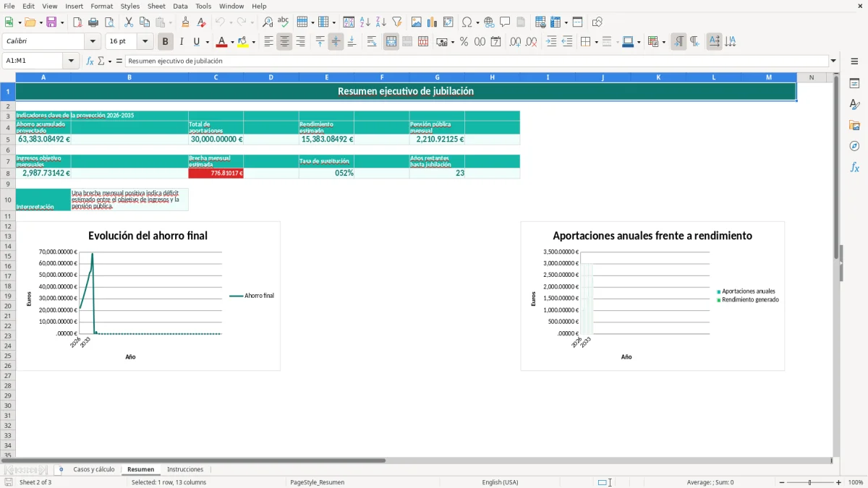Open sidebar Functions fx panel

[854, 168]
